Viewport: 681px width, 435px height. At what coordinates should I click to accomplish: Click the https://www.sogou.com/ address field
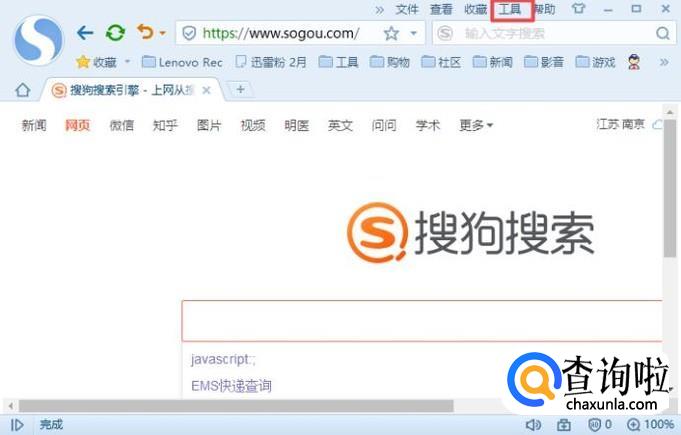[281, 33]
